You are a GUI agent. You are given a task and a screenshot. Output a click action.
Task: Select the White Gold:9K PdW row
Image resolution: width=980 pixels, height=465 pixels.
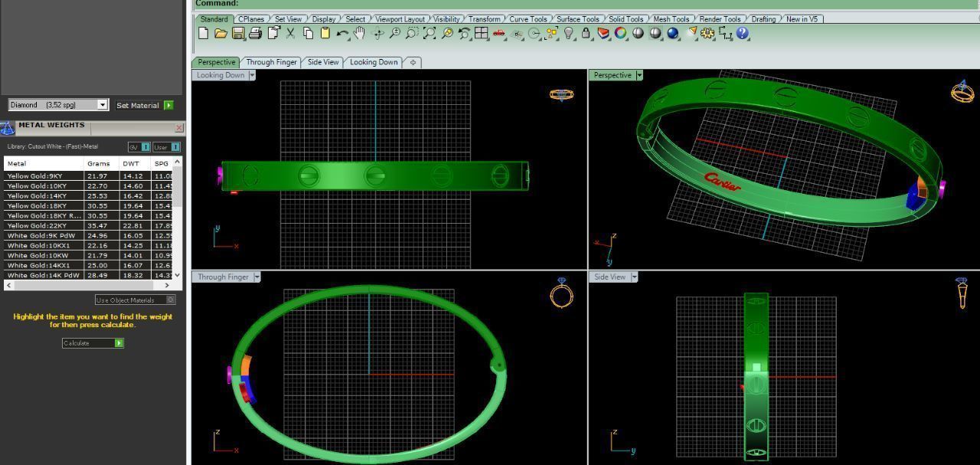pyautogui.click(x=88, y=235)
